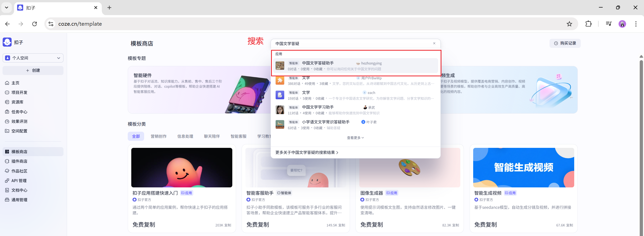Bookmark this page with the star icon
The image size is (644, 236).
point(569,24)
